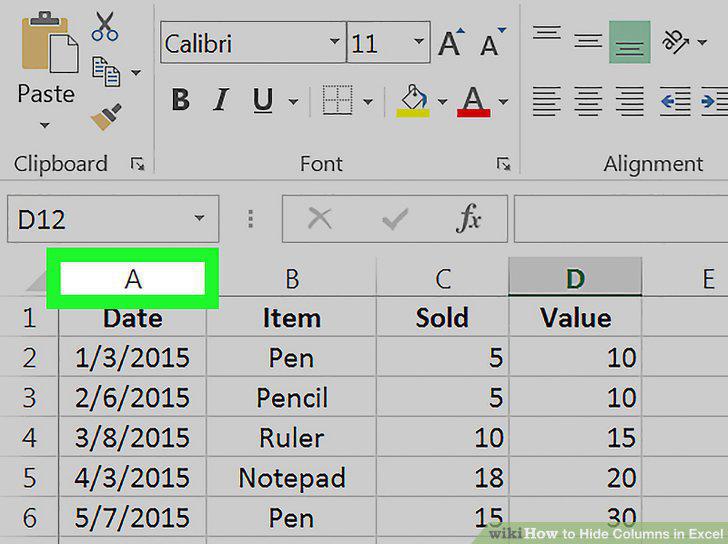The image size is (728, 544).
Task: Expand the Borders dropdown arrow
Action: [x=368, y=101]
